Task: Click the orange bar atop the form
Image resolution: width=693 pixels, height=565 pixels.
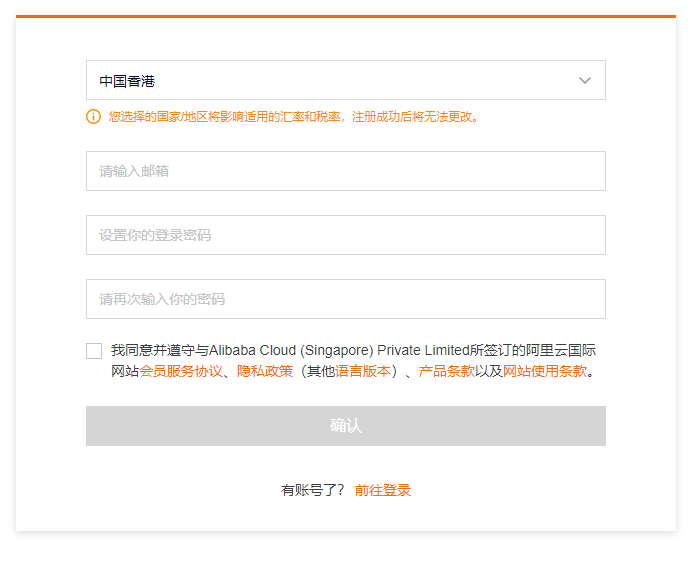Action: (x=345, y=16)
